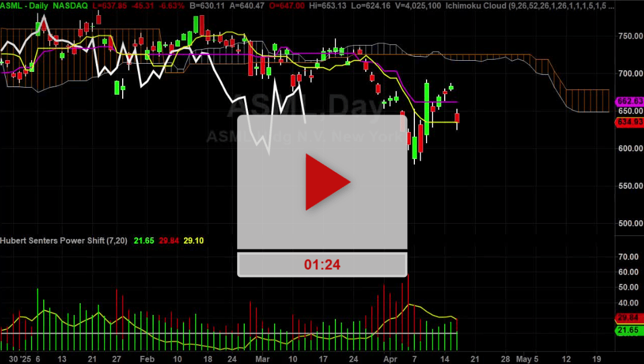Click the red 29.84 indicator axis tag

[x=629, y=318]
